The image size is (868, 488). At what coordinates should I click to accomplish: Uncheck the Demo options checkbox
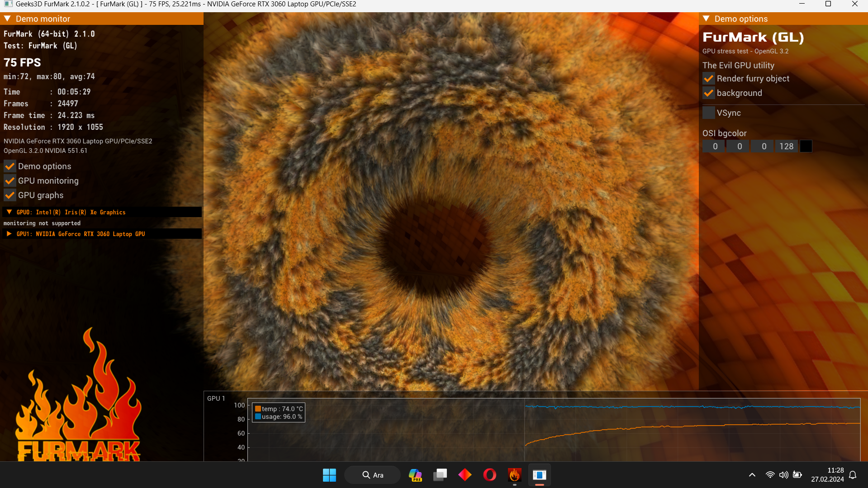coord(10,166)
